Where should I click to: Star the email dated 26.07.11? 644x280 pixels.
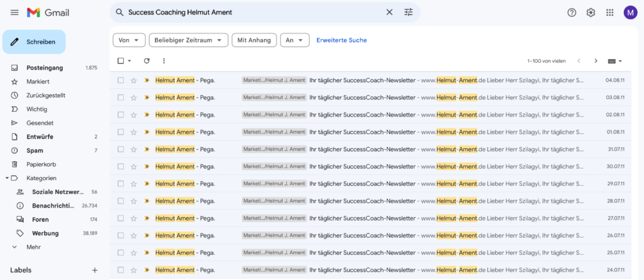pos(133,235)
